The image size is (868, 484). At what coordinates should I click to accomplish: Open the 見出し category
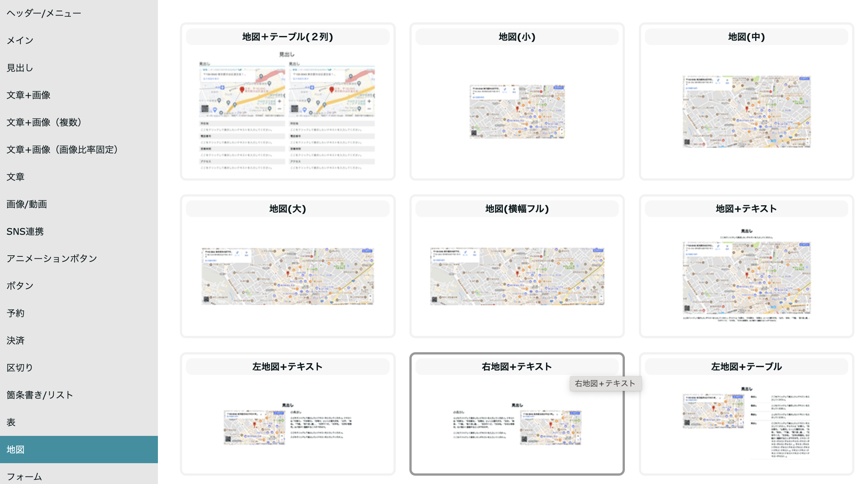(20, 68)
